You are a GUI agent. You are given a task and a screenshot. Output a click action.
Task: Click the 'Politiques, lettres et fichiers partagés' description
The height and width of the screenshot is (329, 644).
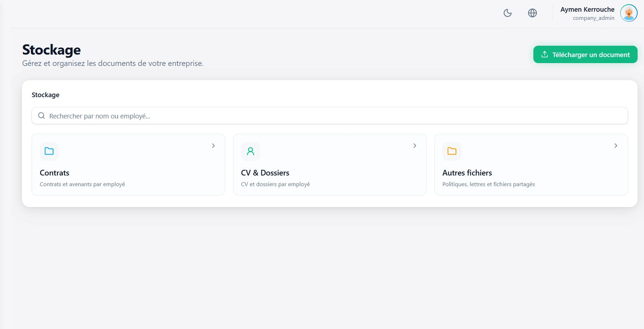tap(488, 184)
